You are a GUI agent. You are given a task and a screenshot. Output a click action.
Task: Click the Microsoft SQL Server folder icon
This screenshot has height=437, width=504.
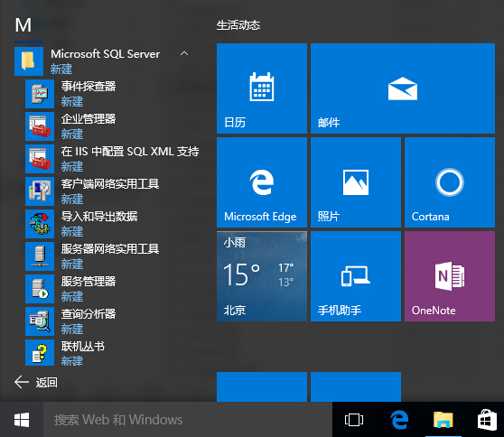click(x=29, y=61)
